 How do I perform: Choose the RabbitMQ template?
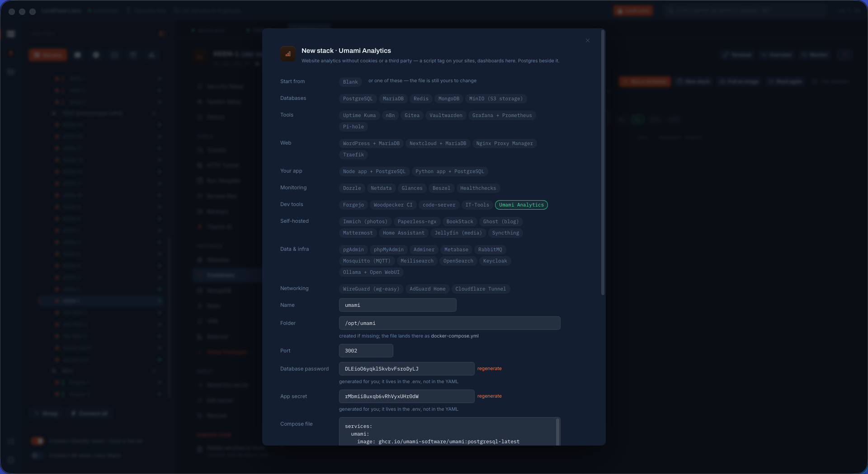point(490,249)
